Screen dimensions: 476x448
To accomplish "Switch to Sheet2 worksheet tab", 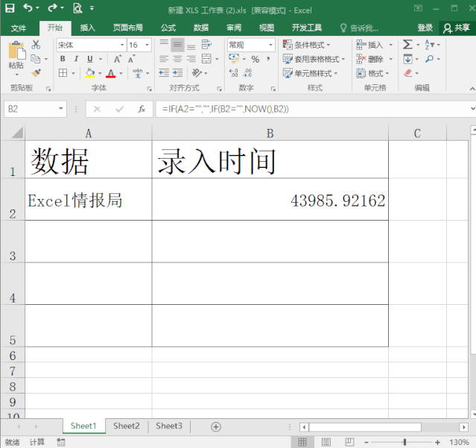I will pyautogui.click(x=127, y=426).
